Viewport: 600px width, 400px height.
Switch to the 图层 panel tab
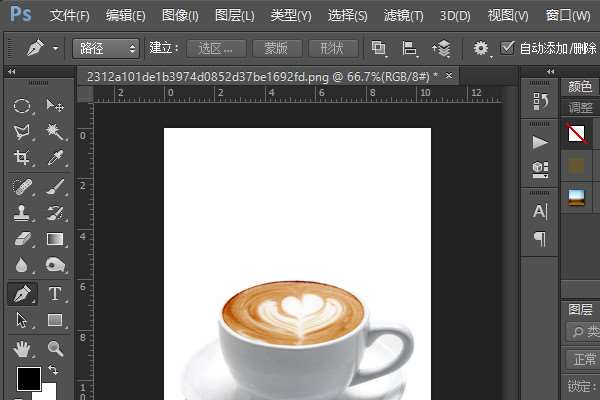(x=580, y=309)
